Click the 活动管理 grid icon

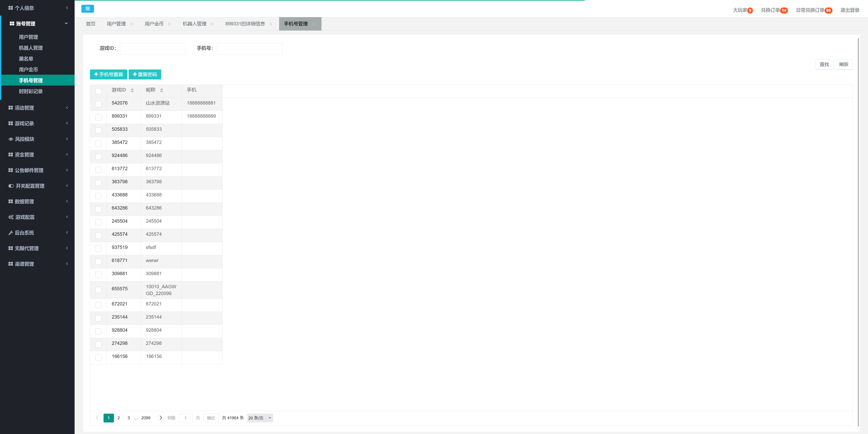pyautogui.click(x=10, y=108)
